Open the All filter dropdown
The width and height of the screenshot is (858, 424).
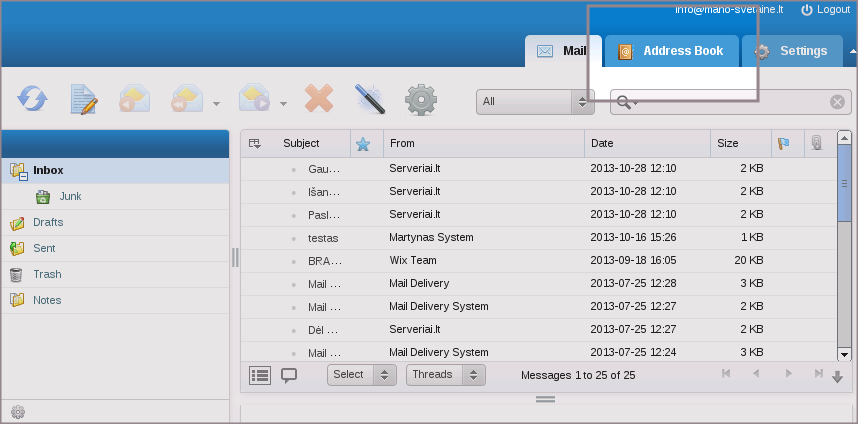[x=535, y=101]
